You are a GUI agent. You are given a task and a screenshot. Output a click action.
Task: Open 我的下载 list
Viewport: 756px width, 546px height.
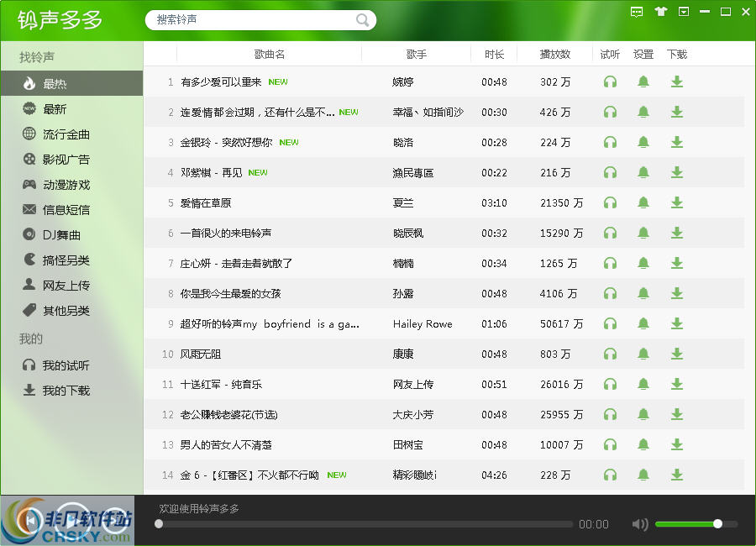pyautogui.click(x=72, y=391)
